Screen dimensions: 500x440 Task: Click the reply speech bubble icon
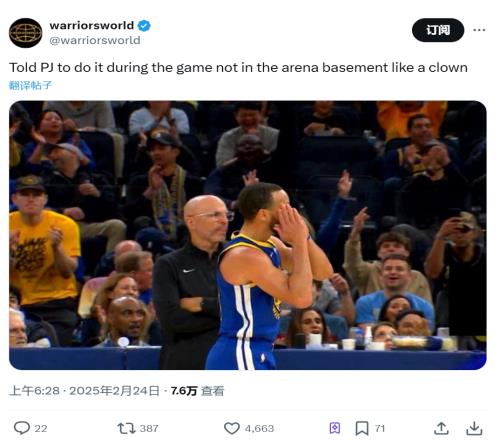(22, 428)
